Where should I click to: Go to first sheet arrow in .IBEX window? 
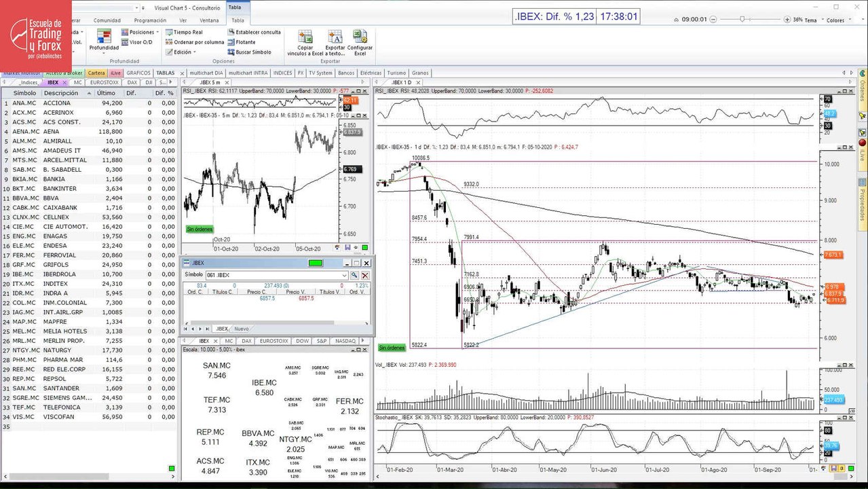186,329
